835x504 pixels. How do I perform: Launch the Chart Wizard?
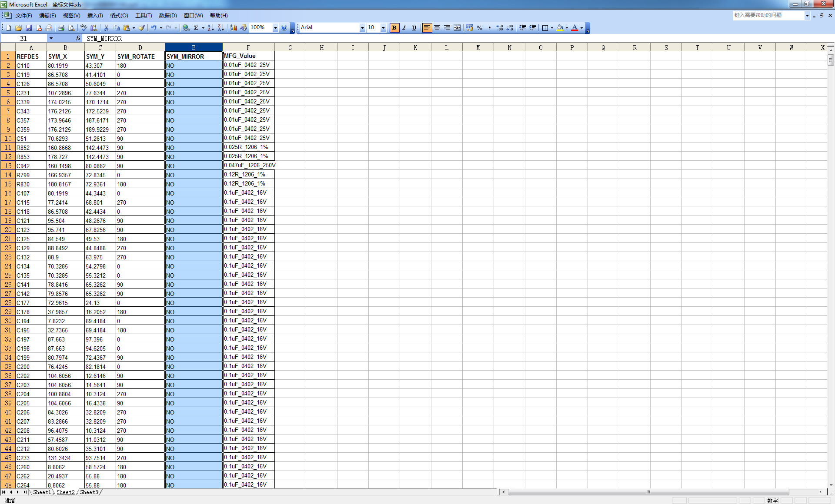[x=234, y=28]
